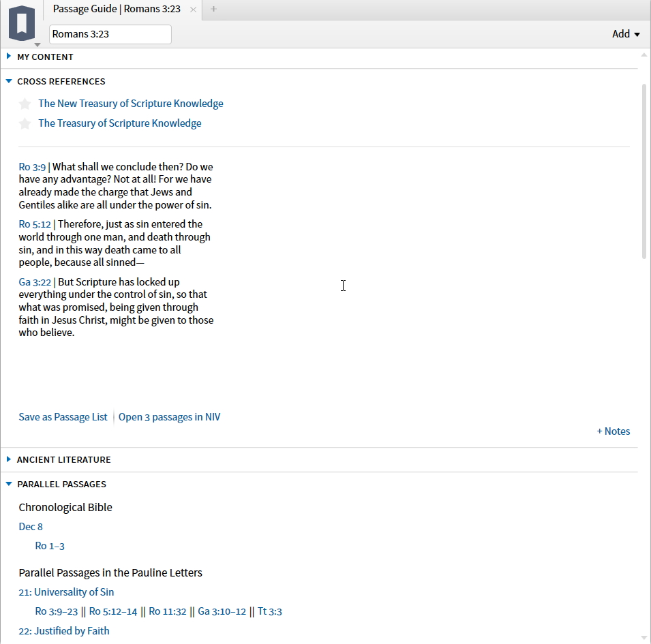The image size is (651, 644).
Task: Expand the Ancient Literature section
Action: click(9, 459)
